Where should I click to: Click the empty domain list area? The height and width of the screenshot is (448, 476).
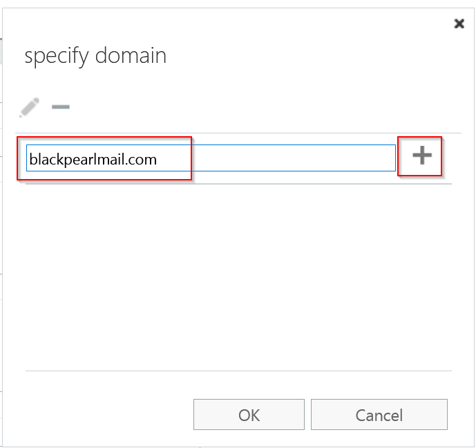tap(238, 277)
